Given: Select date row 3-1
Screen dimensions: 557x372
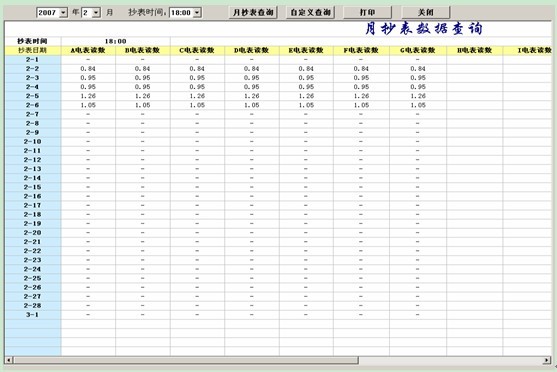Looking at the screenshot, I should 33,315.
